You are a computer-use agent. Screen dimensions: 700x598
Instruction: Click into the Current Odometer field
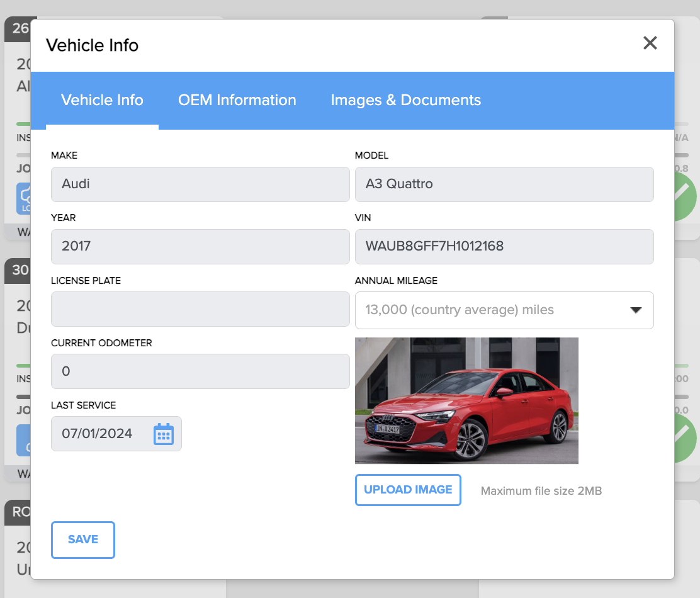coord(200,371)
